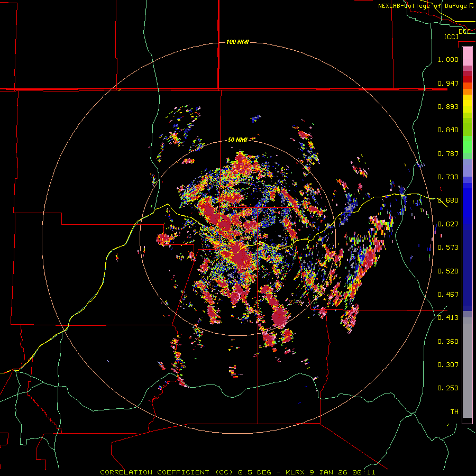Click the TH threshold label on legend
The width and height of the screenshot is (476, 476).
[454, 412]
